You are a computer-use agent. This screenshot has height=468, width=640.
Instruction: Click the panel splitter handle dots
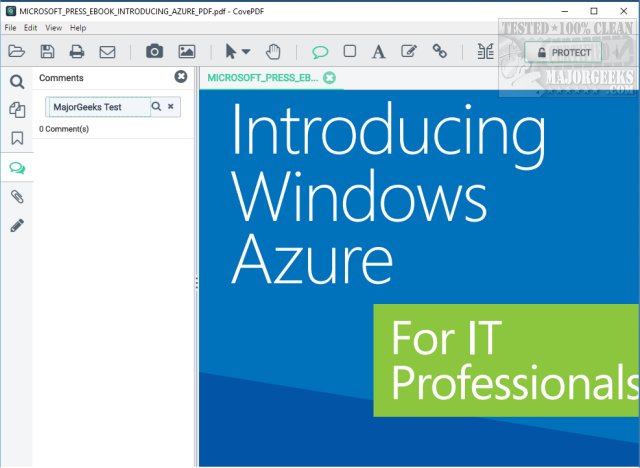pos(197,283)
